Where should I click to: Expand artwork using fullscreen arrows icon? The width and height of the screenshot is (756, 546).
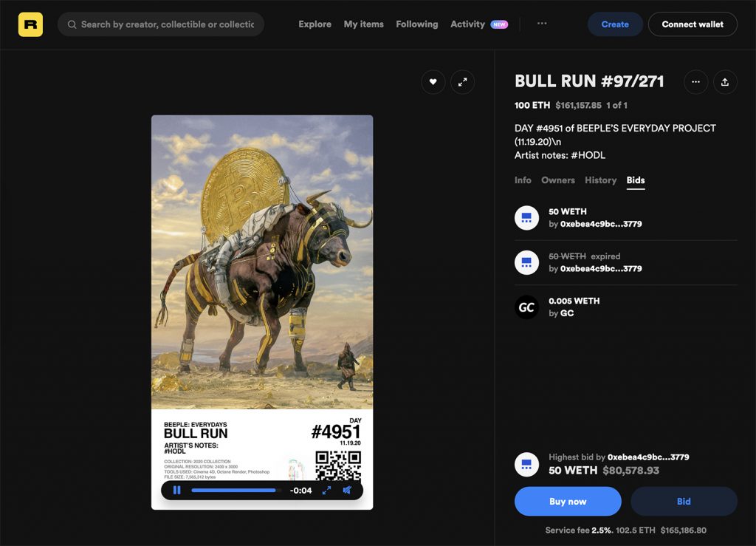462,82
